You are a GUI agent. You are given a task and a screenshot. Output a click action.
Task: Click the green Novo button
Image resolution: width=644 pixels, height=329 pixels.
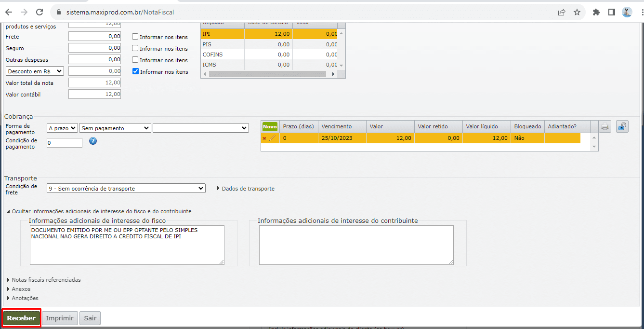tap(270, 126)
